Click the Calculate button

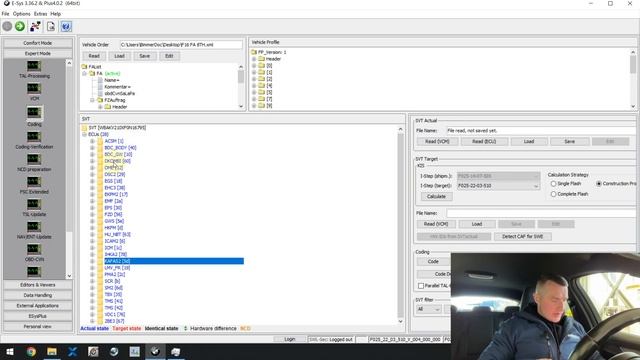[436, 197]
